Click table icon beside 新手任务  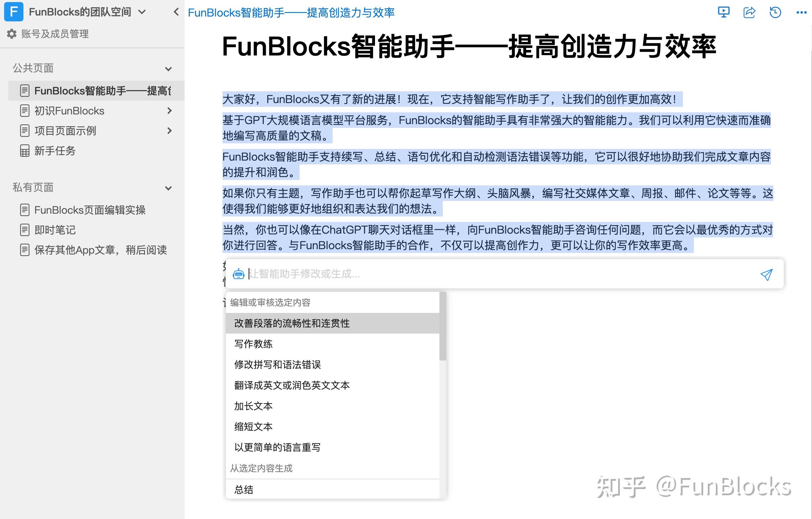click(24, 151)
